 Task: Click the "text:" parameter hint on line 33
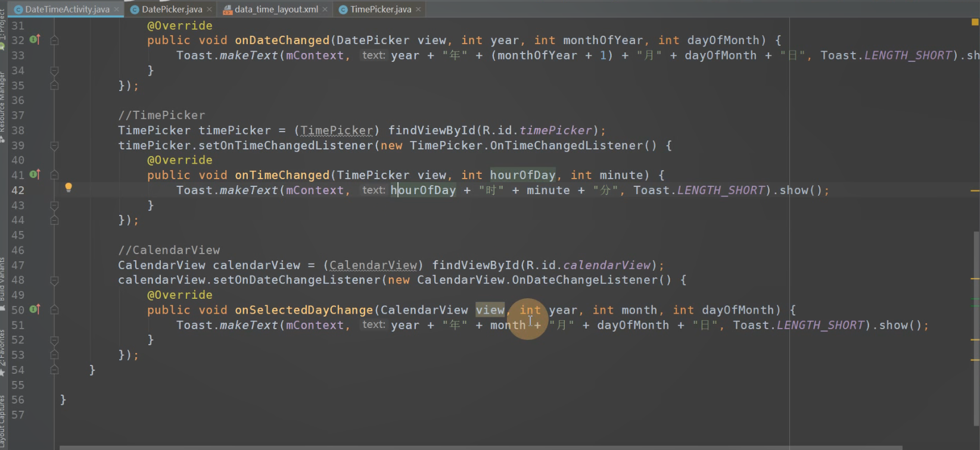(x=374, y=55)
